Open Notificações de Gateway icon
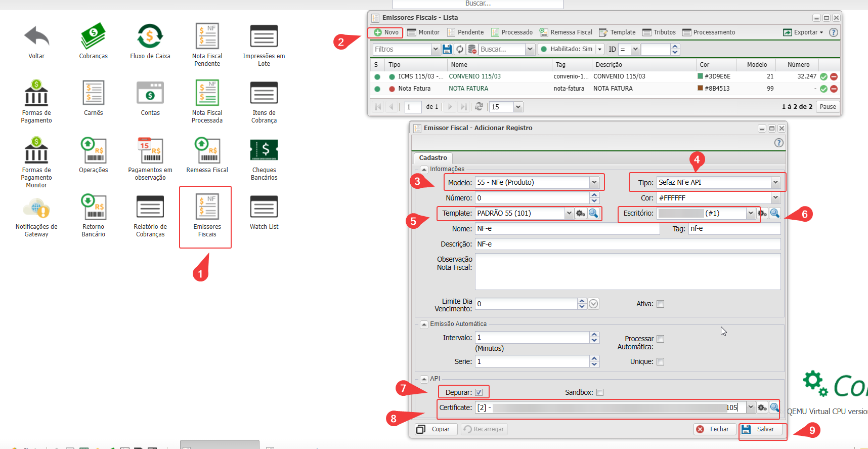 click(x=36, y=208)
